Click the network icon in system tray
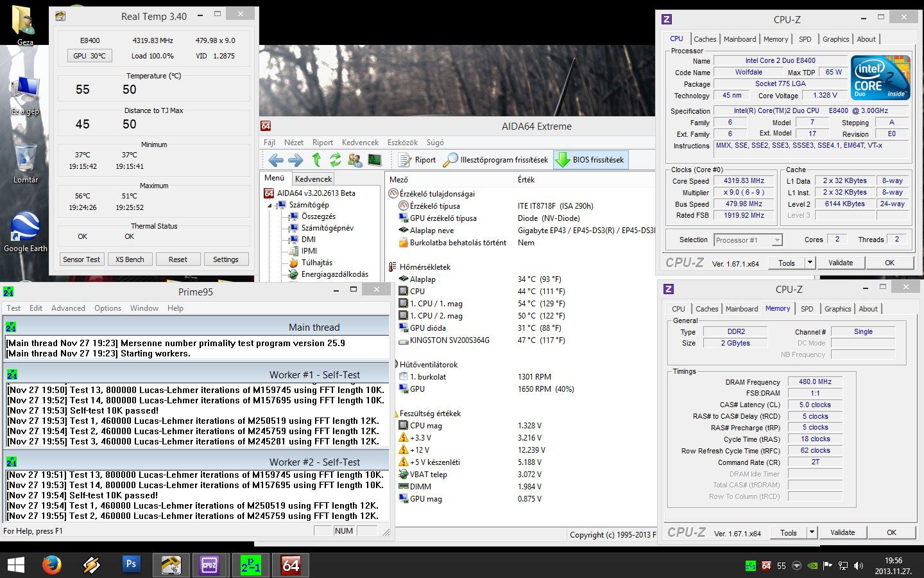Viewport: 924px width, 578px height. click(x=843, y=566)
